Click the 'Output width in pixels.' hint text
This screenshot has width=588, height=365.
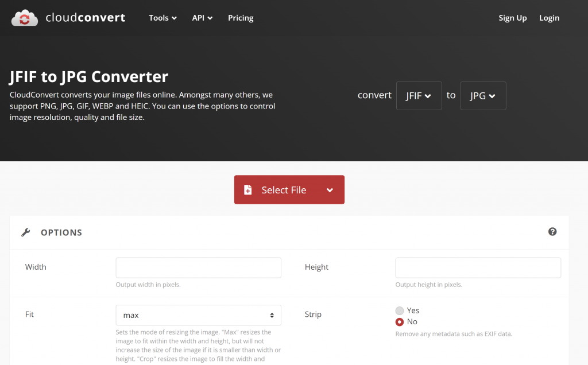148,285
